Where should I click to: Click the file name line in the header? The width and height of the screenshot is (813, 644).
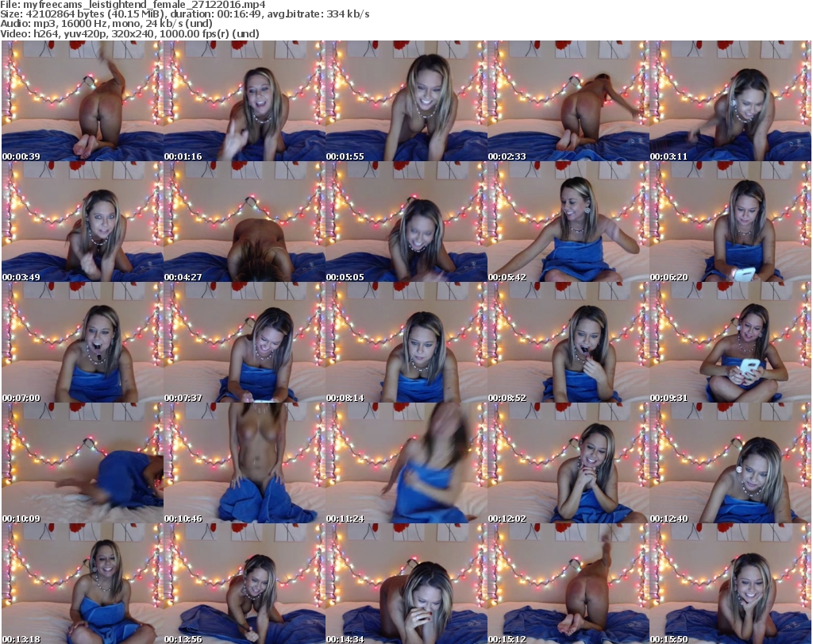(x=133, y=4)
